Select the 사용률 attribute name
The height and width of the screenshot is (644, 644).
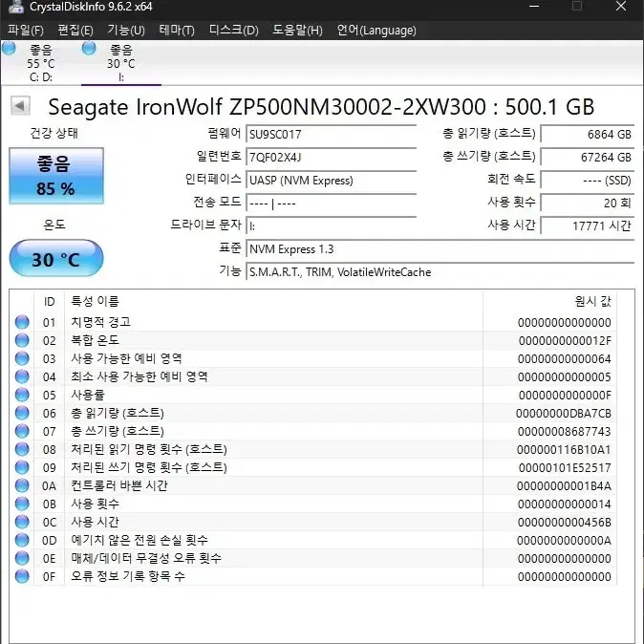click(88, 395)
